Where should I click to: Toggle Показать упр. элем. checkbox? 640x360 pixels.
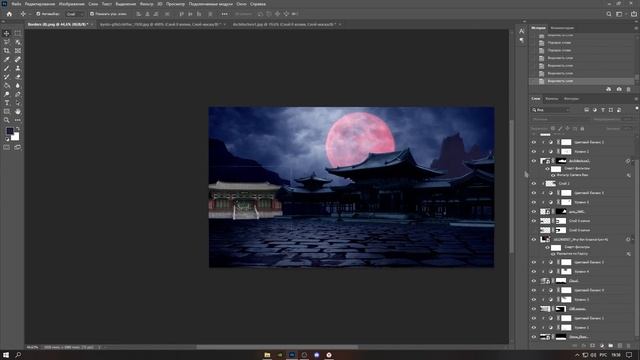(92, 14)
